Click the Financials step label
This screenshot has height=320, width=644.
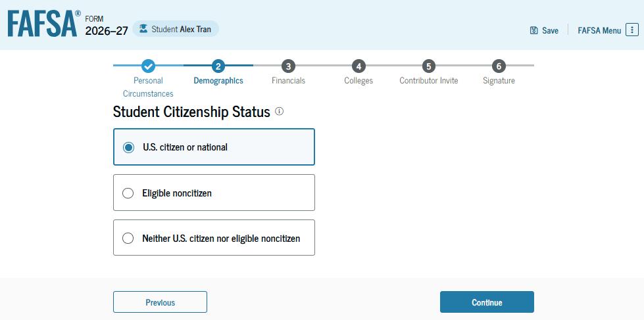(x=288, y=80)
